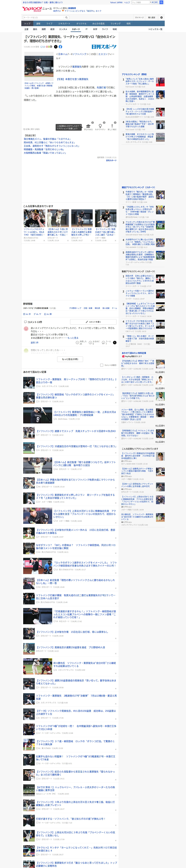The width and height of the screenshot is (186, 868).
Task: Open comment bubble count 13 near title
Action: click(x=43, y=47)
